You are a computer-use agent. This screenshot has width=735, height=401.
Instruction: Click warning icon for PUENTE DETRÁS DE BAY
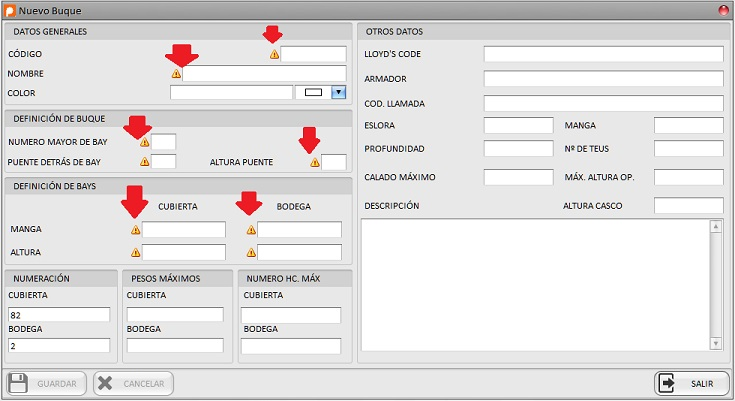144,162
